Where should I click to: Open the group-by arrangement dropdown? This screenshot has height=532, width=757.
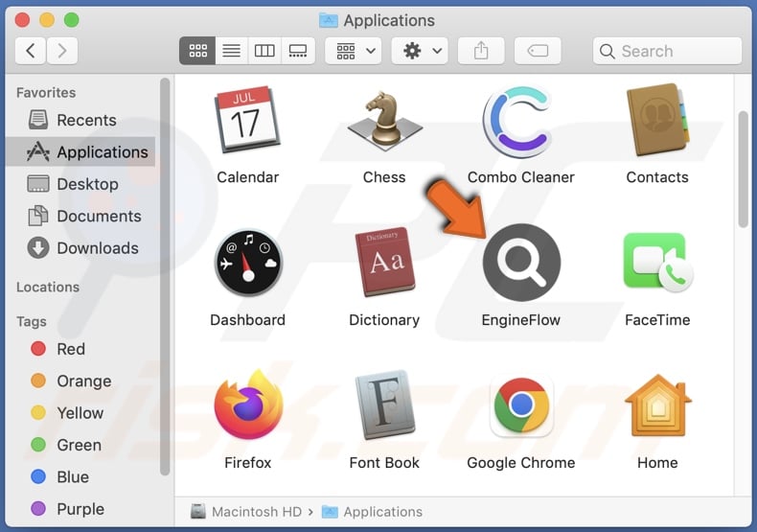pos(354,51)
